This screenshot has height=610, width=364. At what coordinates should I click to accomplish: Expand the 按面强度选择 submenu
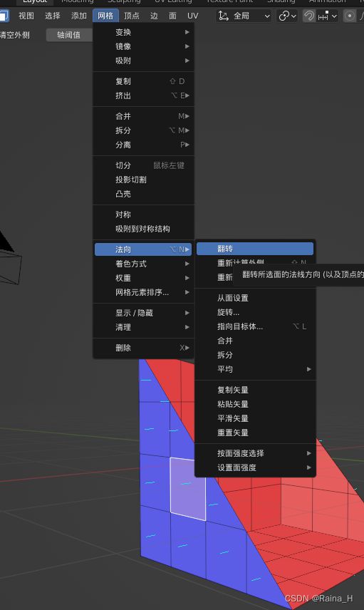tap(255, 453)
